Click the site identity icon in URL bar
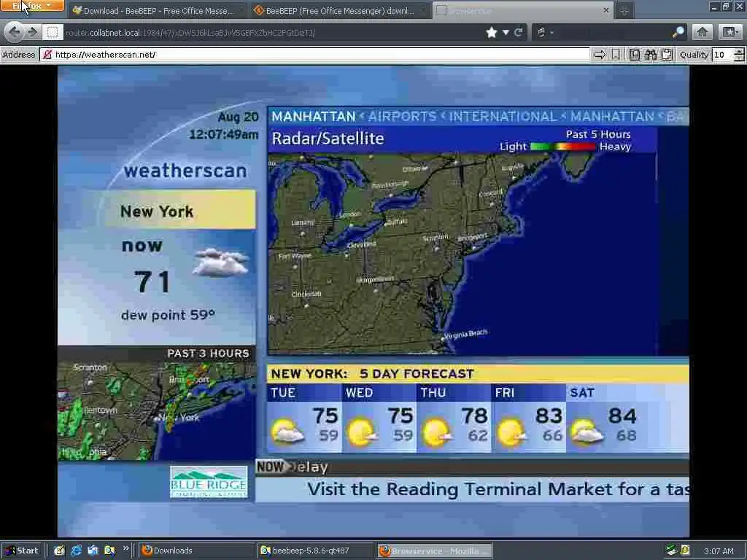 coord(53,32)
